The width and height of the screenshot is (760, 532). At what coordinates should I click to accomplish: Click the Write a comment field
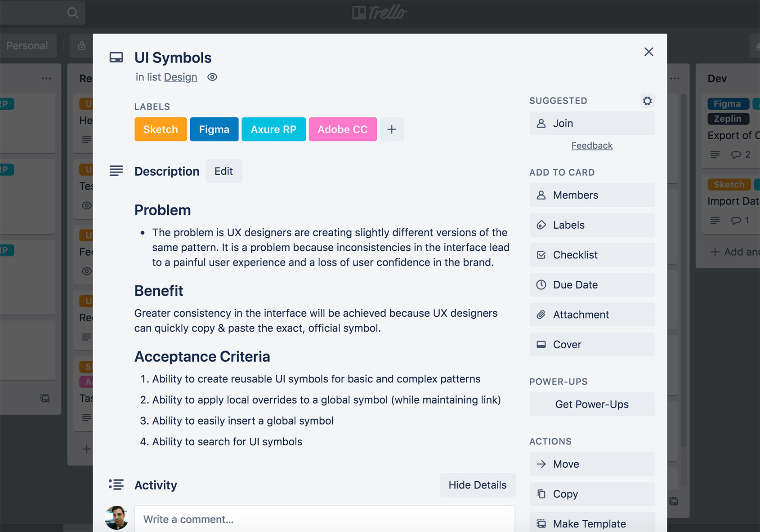324,519
